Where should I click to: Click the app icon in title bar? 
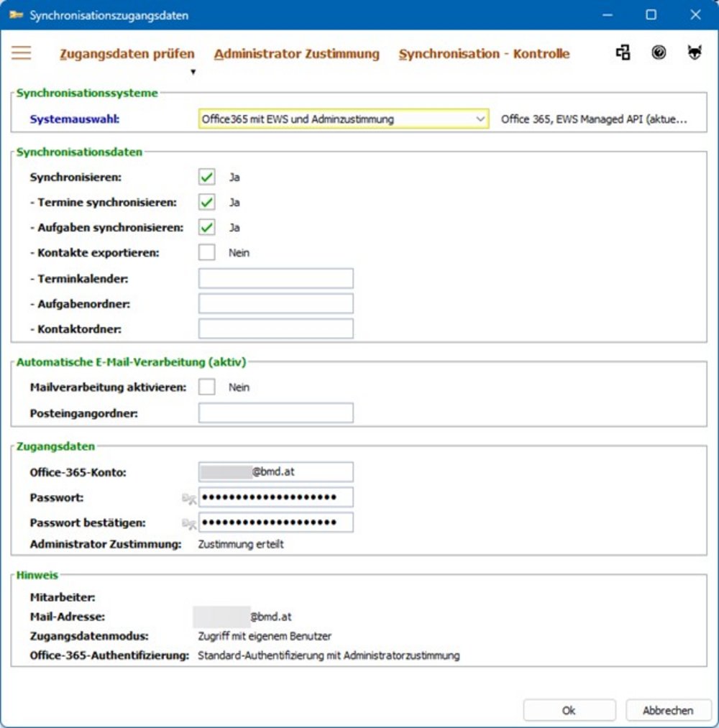tap(16, 14)
